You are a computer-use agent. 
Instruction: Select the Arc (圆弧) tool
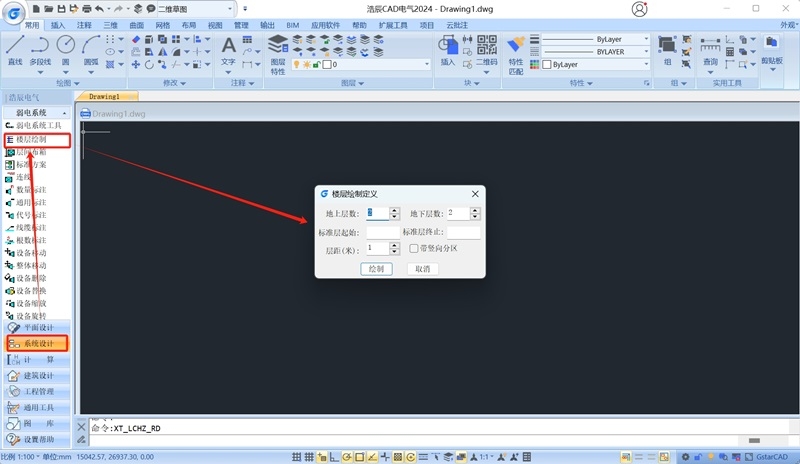91,50
